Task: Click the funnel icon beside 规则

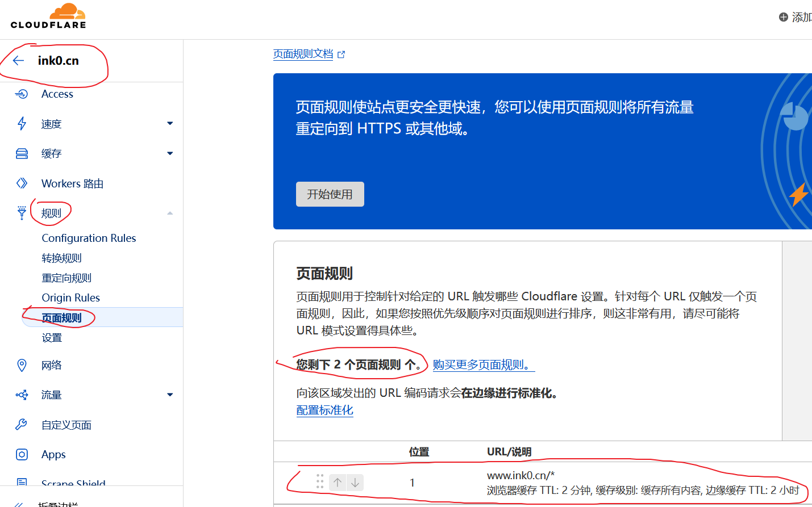Action: (22, 213)
